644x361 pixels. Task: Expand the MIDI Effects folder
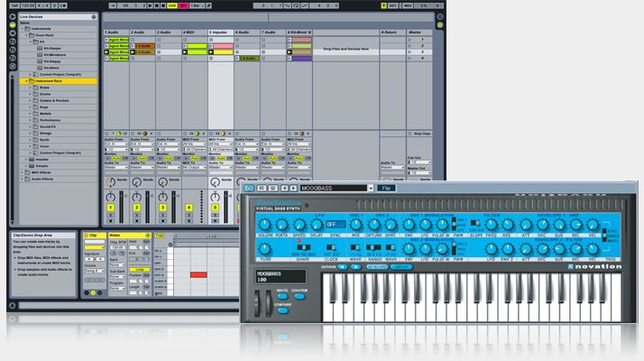pyautogui.click(x=23, y=172)
